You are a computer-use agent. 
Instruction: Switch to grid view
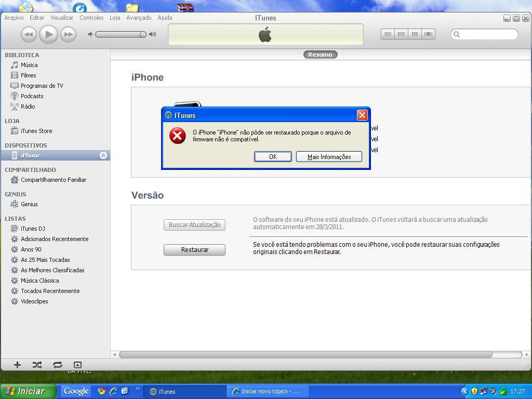point(415,34)
